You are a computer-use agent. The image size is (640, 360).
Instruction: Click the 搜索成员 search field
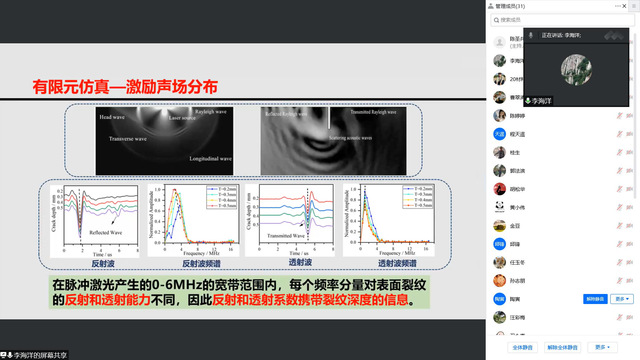[562, 20]
